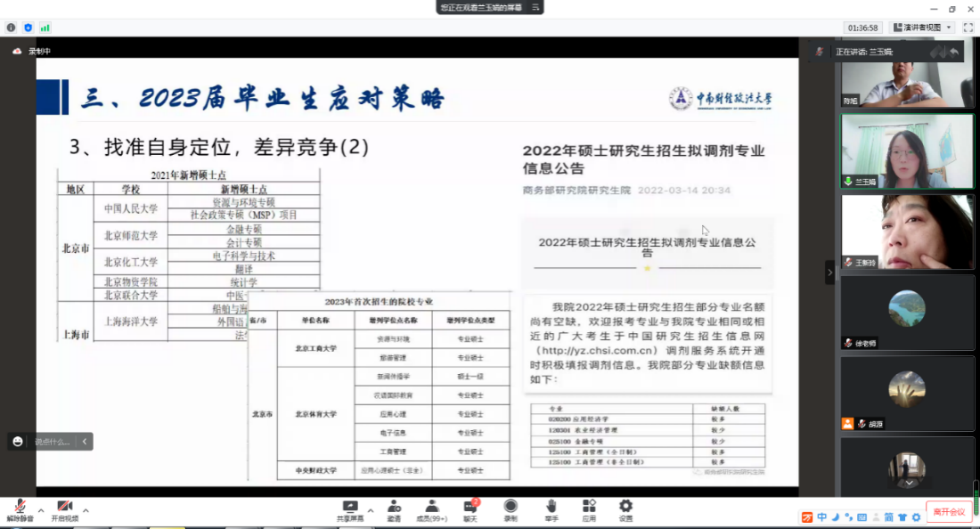Type in the 说点什么 chat input
Screen dimensions: 980x529
coord(53,442)
